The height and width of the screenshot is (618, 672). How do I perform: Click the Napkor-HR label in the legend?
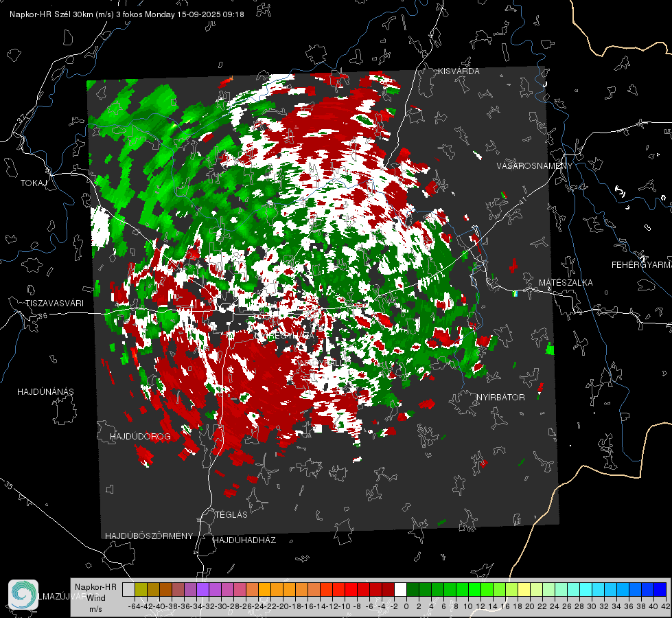[x=95, y=586]
